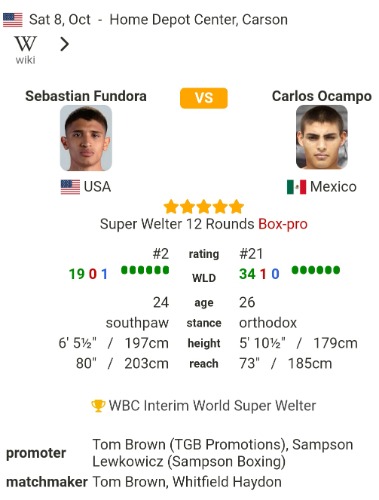This screenshot has height=500, width=379.
Task: Click the five-star fight rating
Action: 204,207
